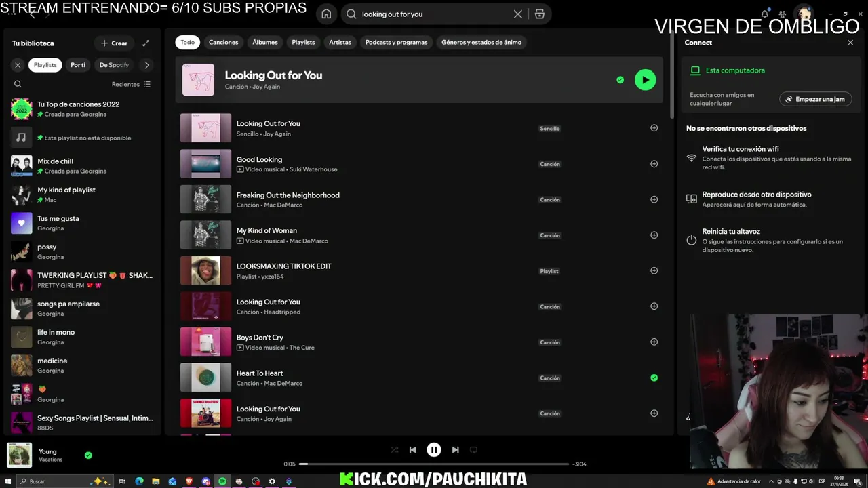Toggle saved state of Heart To Heart
The width and height of the screenshot is (868, 488).
pyautogui.click(x=654, y=378)
